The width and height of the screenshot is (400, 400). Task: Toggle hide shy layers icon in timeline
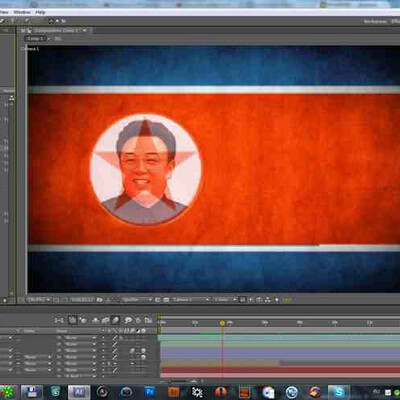point(96,320)
